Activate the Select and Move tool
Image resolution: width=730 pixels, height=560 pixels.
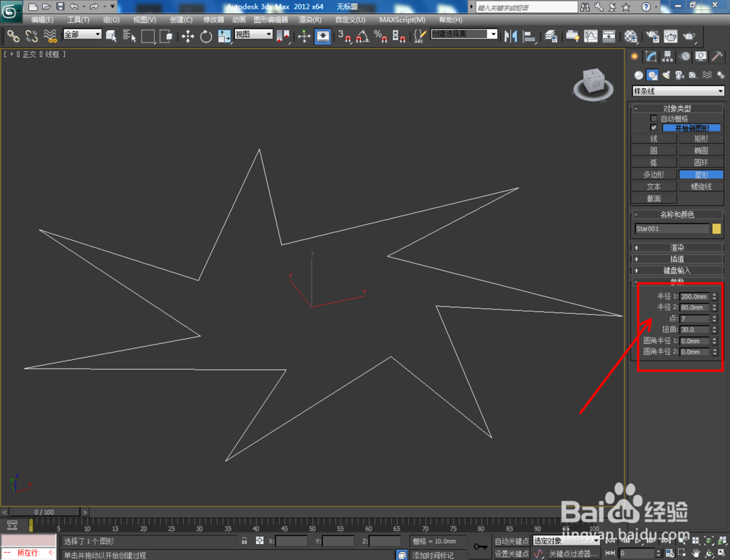pyautogui.click(x=188, y=36)
